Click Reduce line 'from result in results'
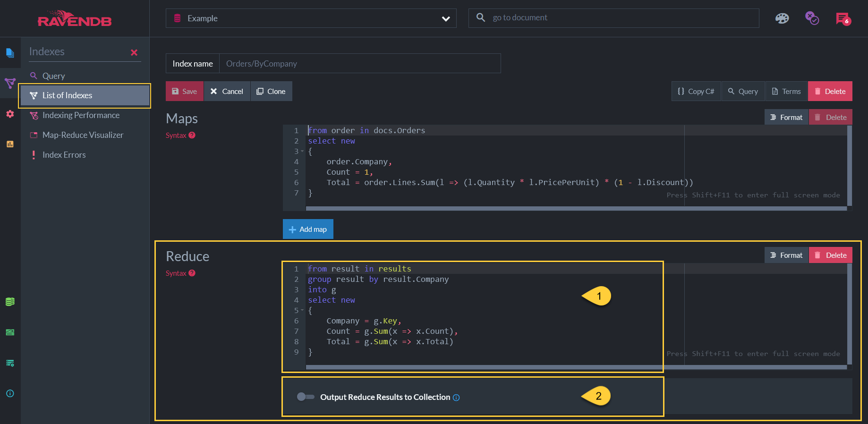Viewport: 868px width, 424px height. [359, 269]
